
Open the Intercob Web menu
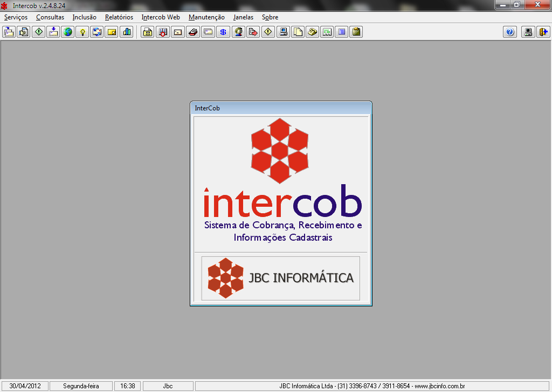pyautogui.click(x=161, y=17)
